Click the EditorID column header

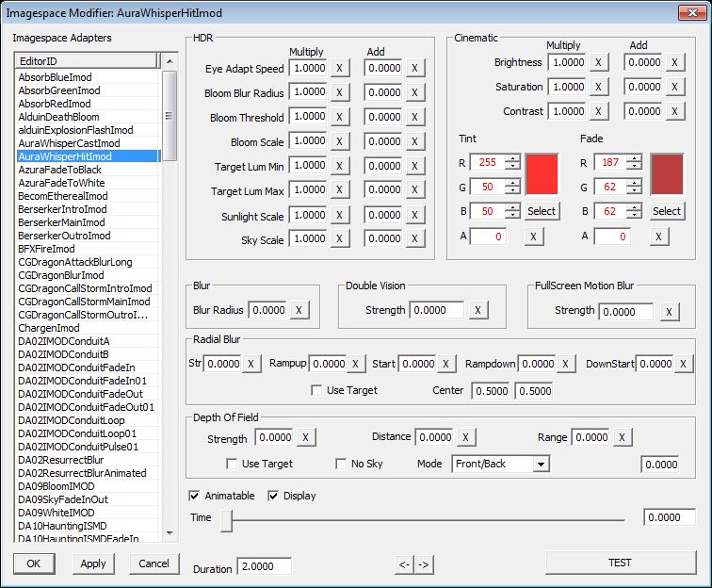[87, 61]
